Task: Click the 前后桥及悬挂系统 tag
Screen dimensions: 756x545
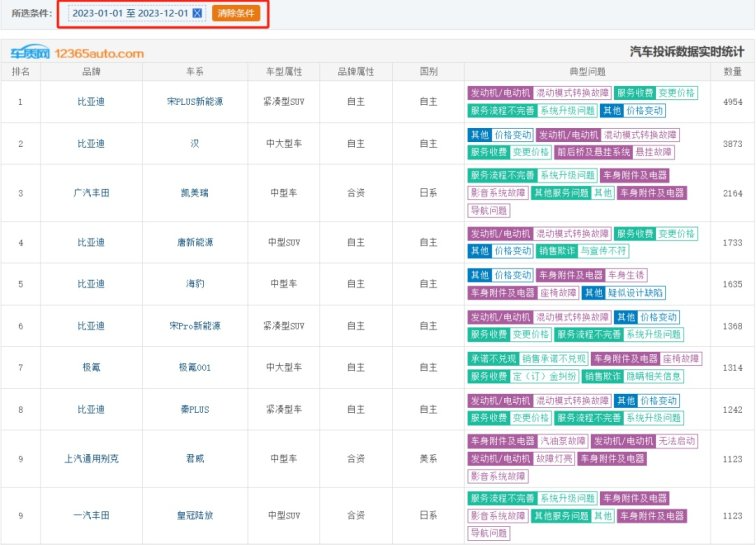Action: tap(594, 152)
